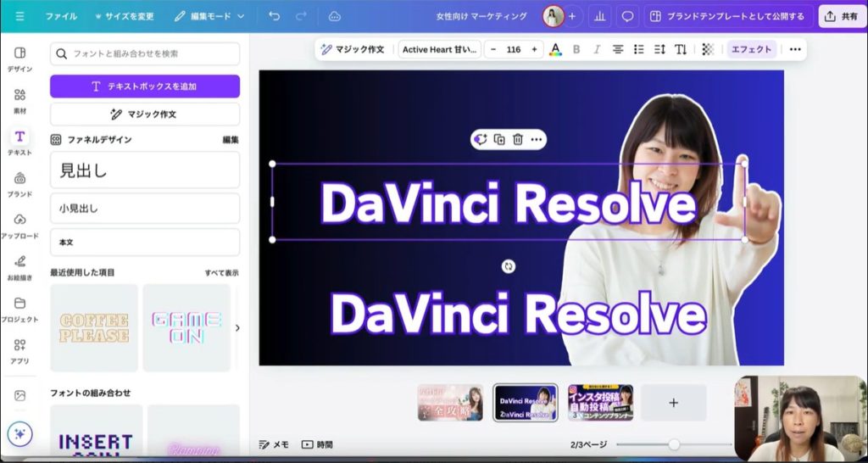Screen dimensions: 868x463
Task: Open the comments speech bubble icon
Action: [627, 16]
